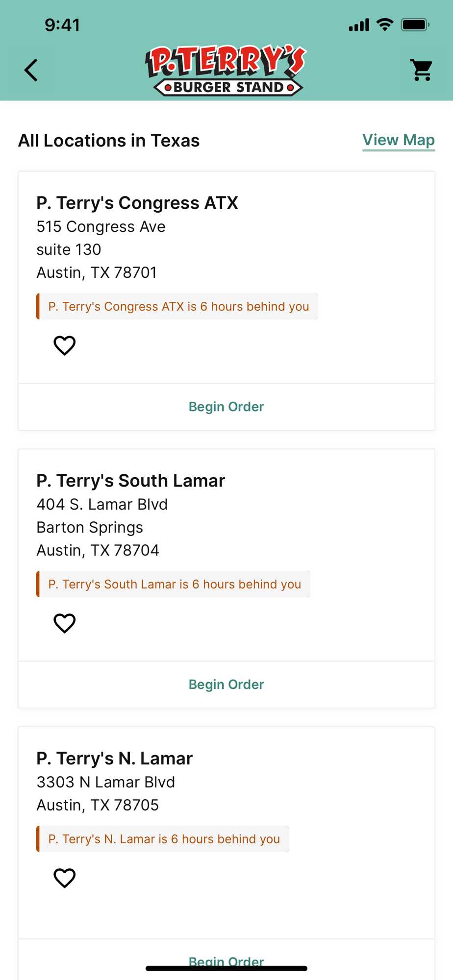
Task: Open the View Map link
Action: pos(399,141)
